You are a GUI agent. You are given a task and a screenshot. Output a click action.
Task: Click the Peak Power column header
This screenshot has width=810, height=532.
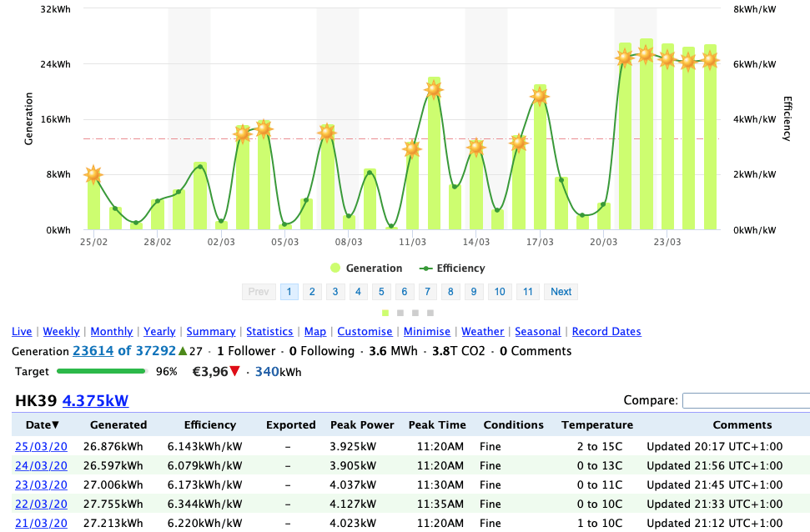point(362,424)
